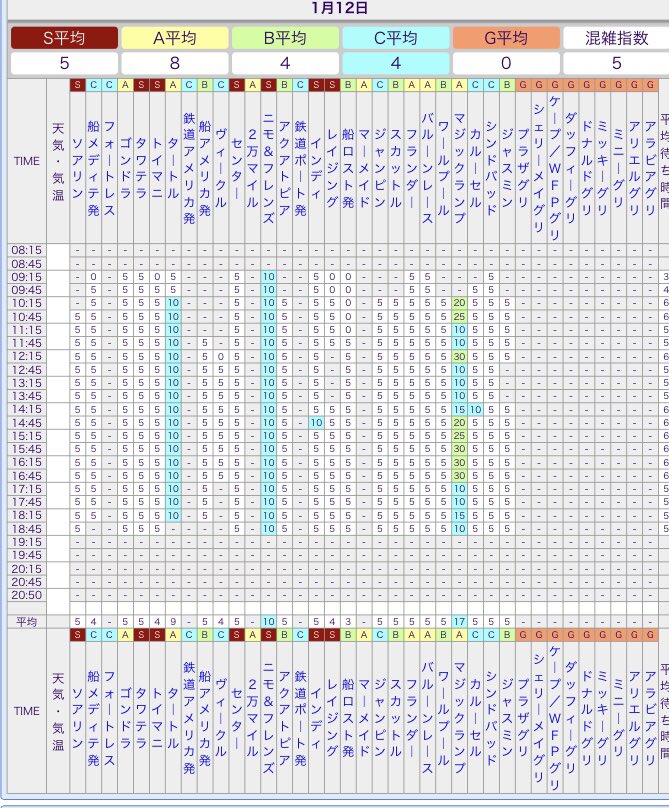Open フォートレス link in the top header
669x808 pixels.
tap(109, 168)
